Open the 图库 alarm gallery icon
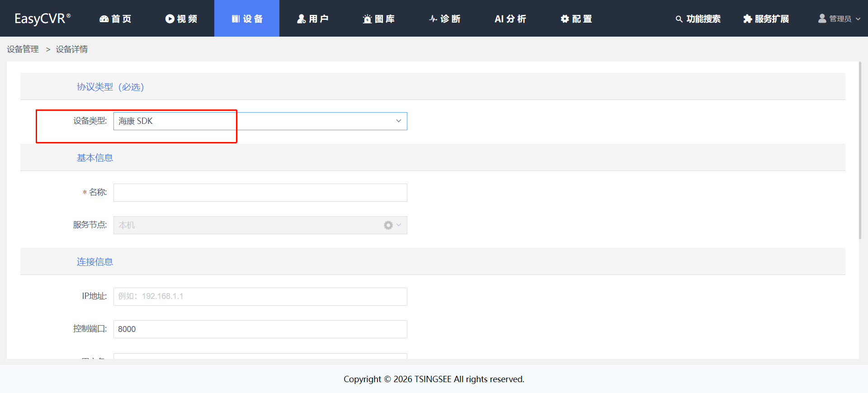This screenshot has height=393, width=868. point(367,19)
